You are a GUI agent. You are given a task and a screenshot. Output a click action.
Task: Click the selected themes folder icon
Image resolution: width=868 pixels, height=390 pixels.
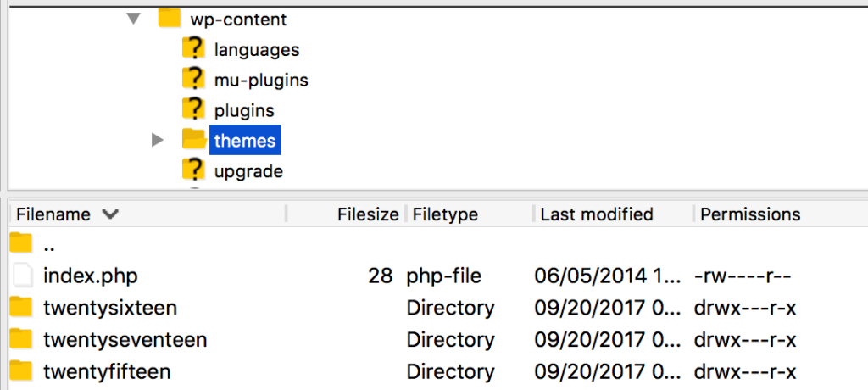pyautogui.click(x=194, y=139)
